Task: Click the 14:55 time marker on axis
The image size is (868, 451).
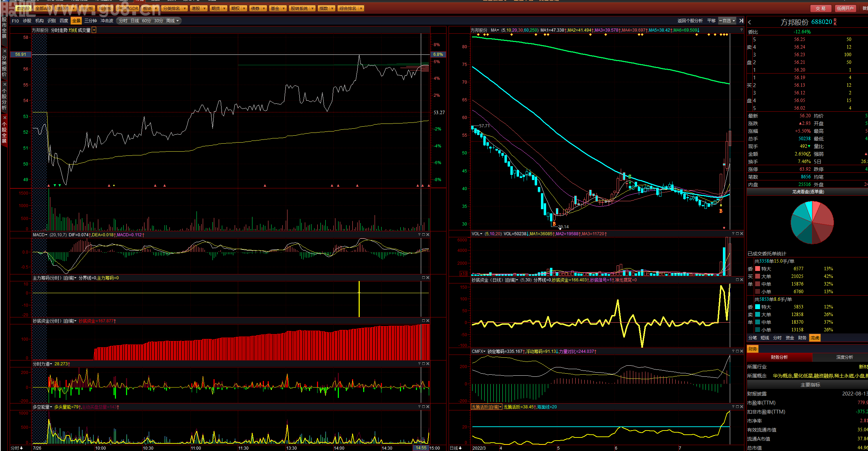Action: click(421, 448)
